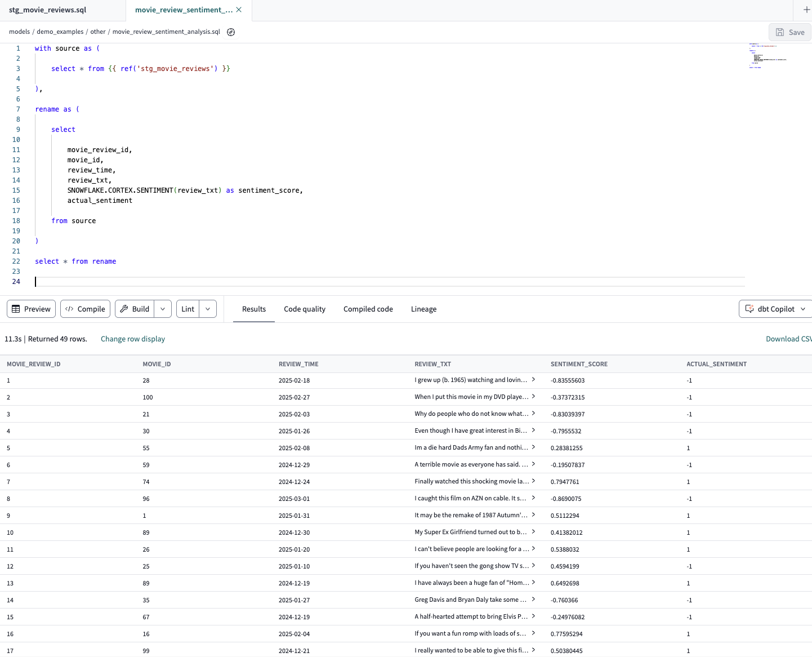Click the Build wrench icon

pos(124,309)
